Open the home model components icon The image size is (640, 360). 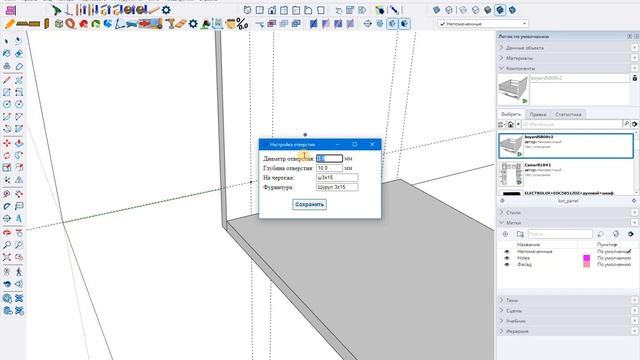(x=510, y=124)
